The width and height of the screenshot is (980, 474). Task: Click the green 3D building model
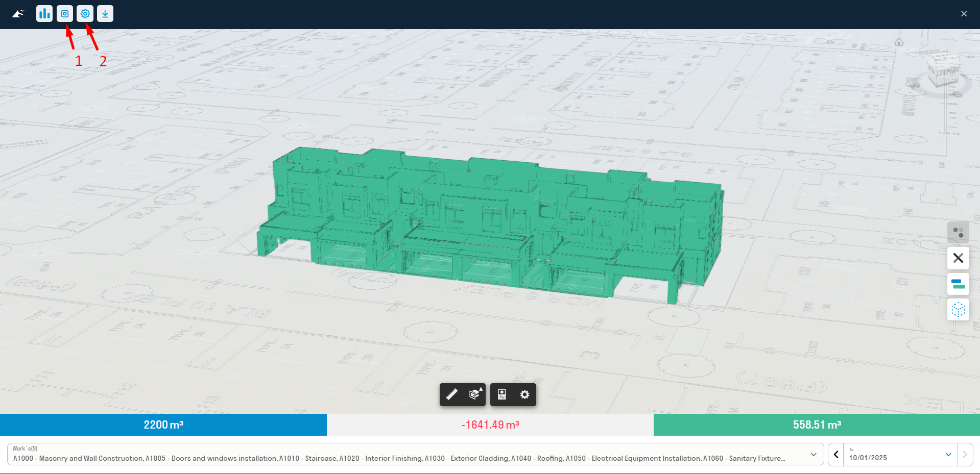(490, 224)
